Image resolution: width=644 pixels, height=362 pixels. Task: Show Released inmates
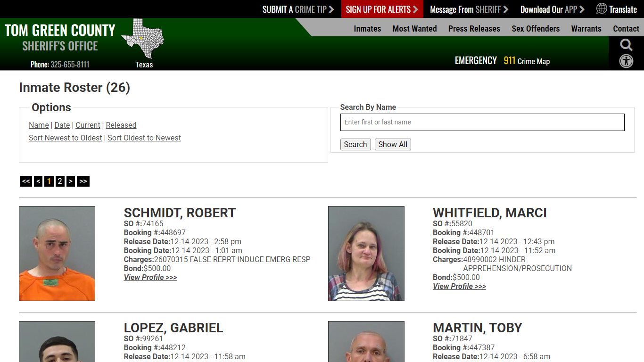click(x=121, y=125)
